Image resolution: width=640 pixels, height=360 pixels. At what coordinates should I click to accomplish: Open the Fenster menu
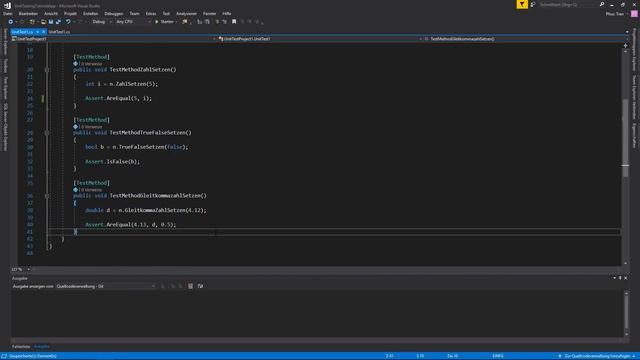[x=209, y=13]
